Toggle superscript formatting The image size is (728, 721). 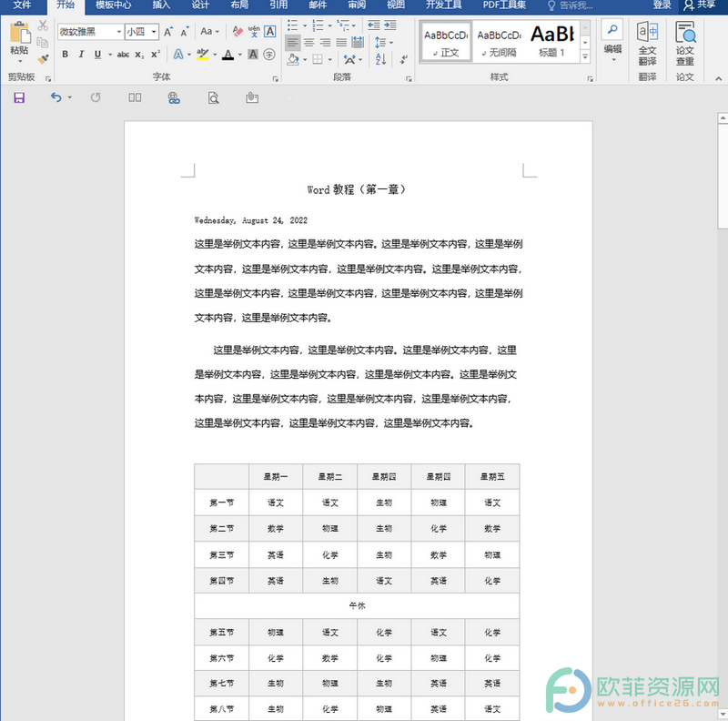pos(156,55)
